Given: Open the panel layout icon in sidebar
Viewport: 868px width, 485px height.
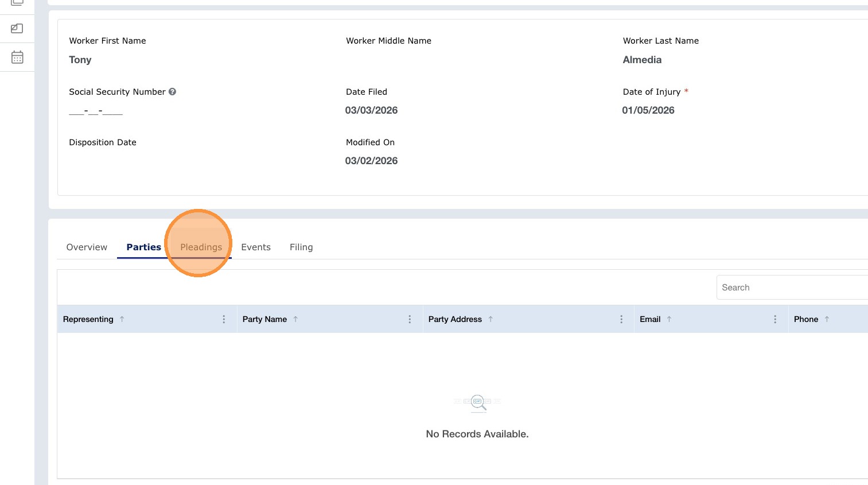Looking at the screenshot, I should (17, 28).
